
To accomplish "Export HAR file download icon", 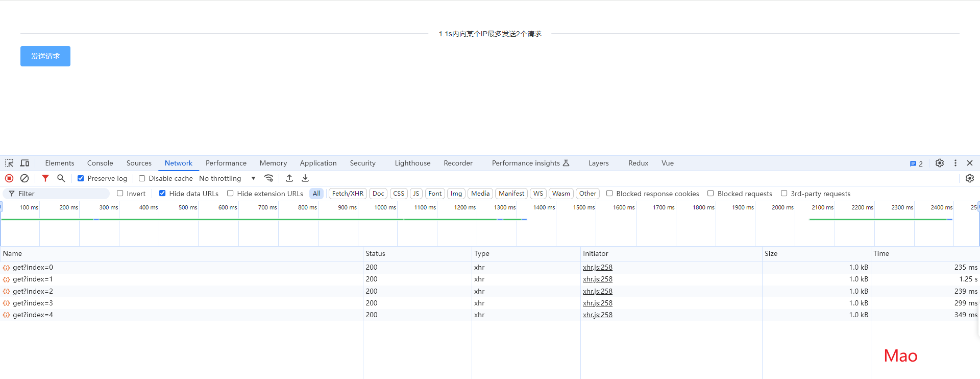I will (305, 178).
